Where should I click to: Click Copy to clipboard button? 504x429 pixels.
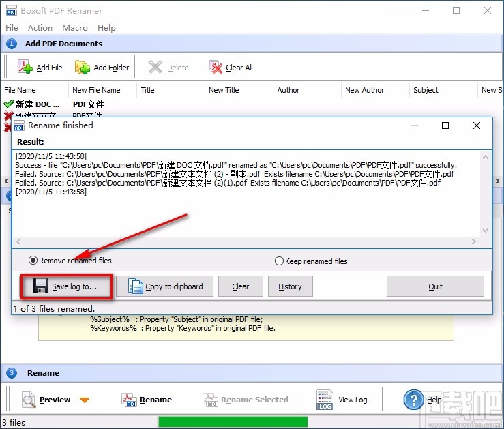point(164,286)
